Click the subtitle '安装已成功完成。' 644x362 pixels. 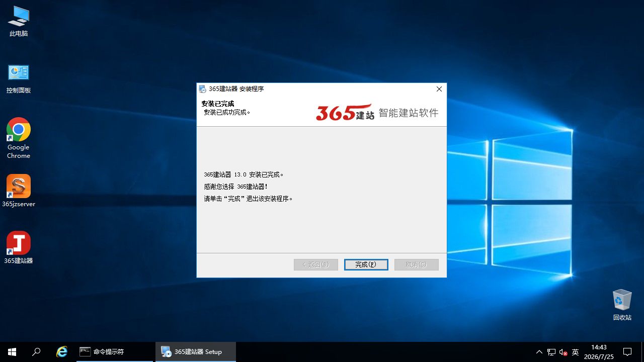[227, 112]
